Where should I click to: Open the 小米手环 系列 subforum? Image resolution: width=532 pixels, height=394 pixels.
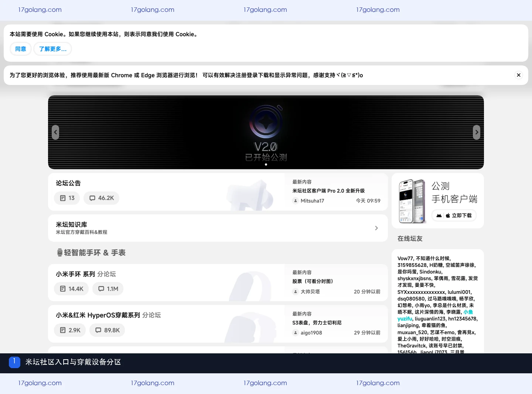(75, 274)
